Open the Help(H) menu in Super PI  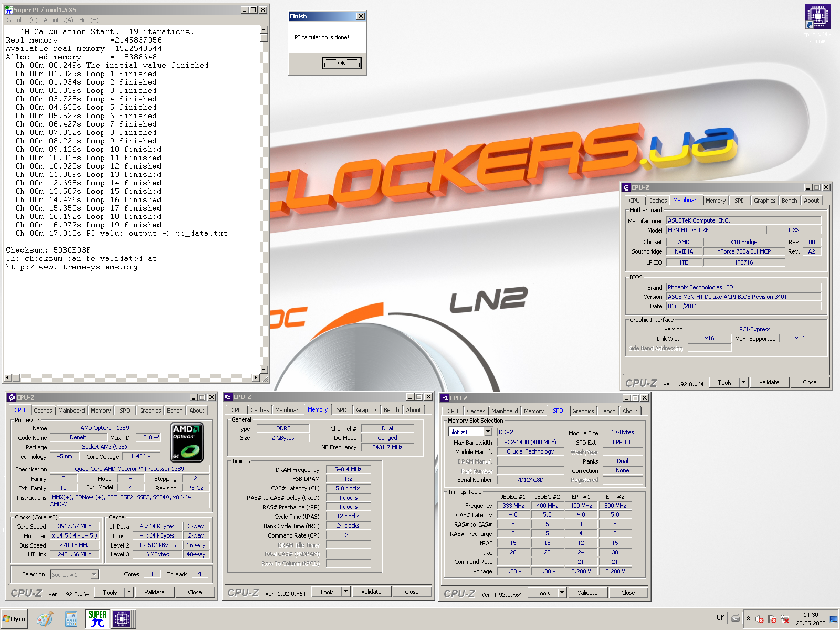(x=89, y=20)
